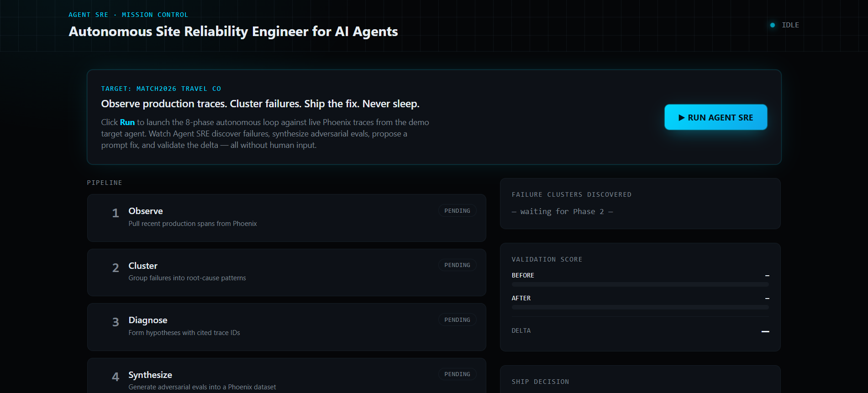
Task: Click the step 1 number icon for Observe
Action: pos(116,213)
